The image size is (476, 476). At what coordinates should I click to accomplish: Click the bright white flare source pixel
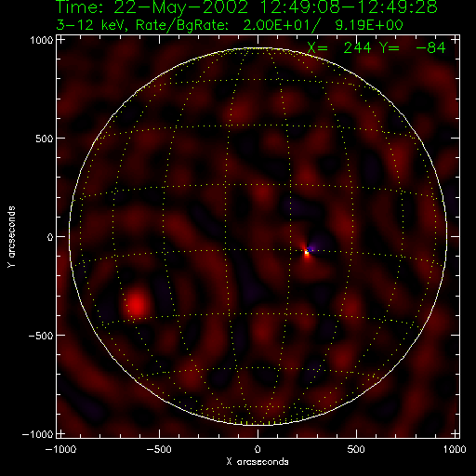[307, 253]
